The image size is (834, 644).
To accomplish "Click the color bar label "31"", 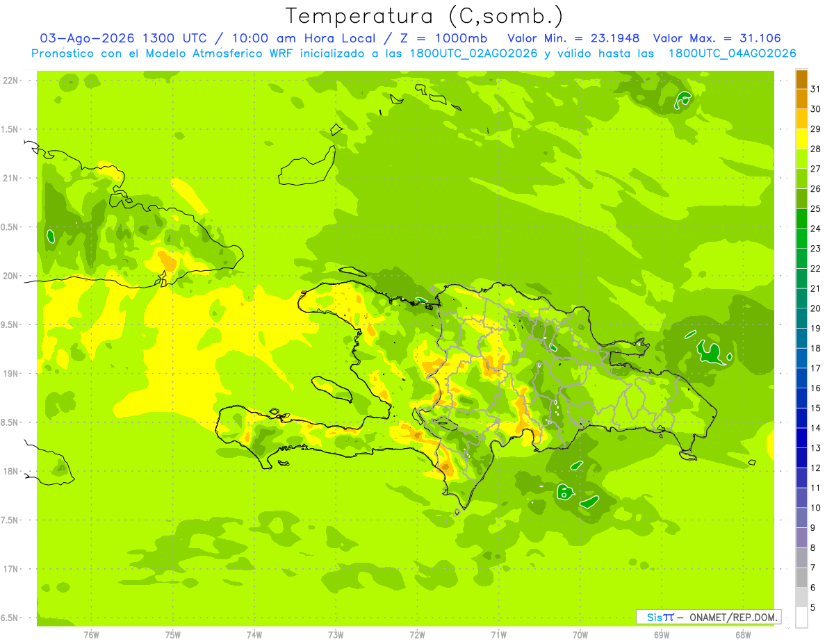I will pyautogui.click(x=816, y=88).
